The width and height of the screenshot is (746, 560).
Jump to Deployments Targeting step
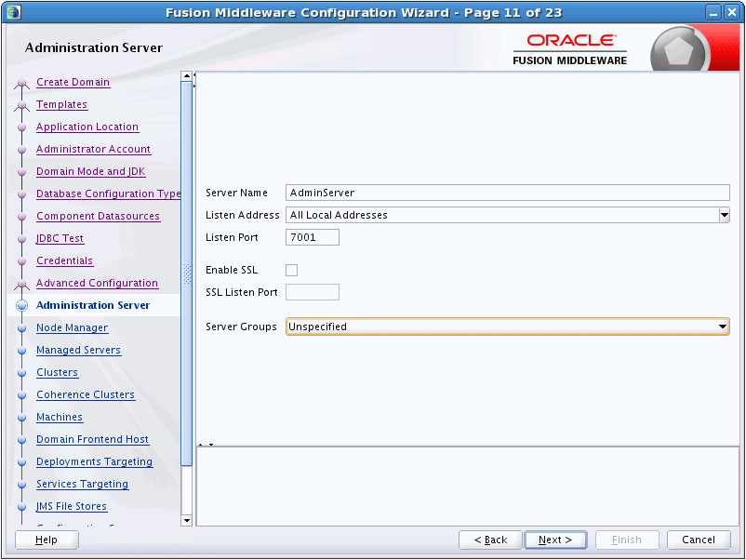94,462
